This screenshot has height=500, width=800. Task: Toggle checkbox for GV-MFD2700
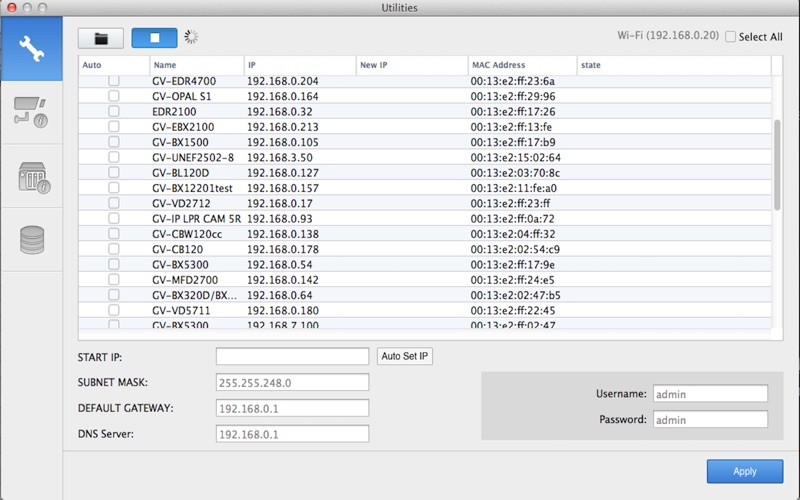(114, 280)
